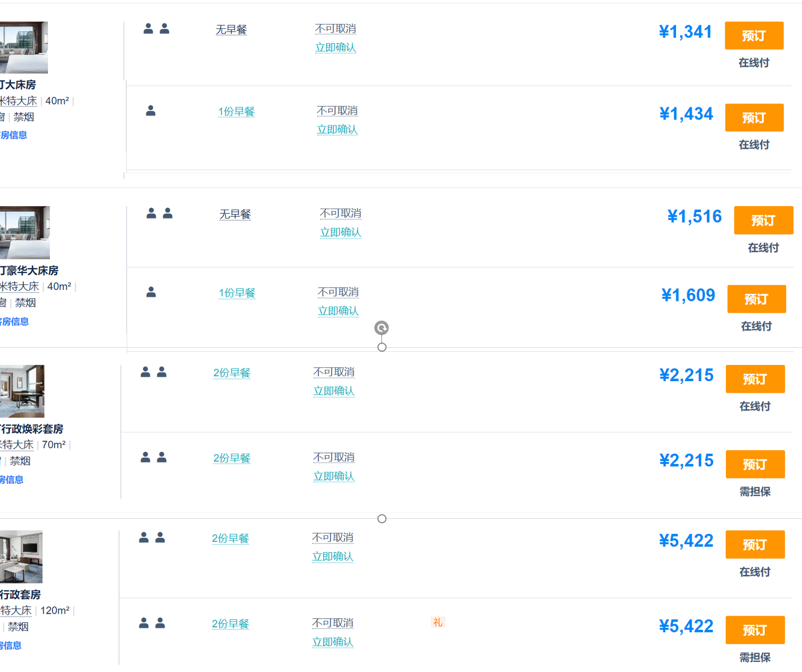Click two-guest icon on ¥1,341 row
This screenshot has height=672, width=802.
156,29
